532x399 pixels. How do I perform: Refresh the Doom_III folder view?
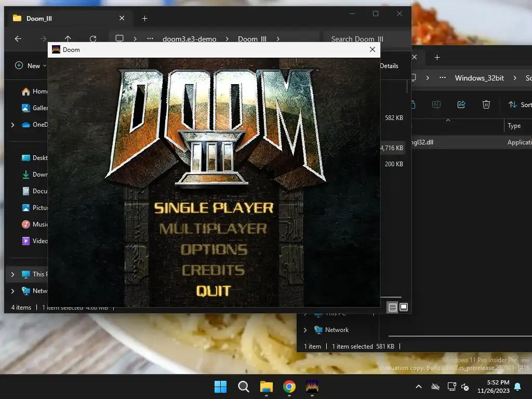point(93,38)
